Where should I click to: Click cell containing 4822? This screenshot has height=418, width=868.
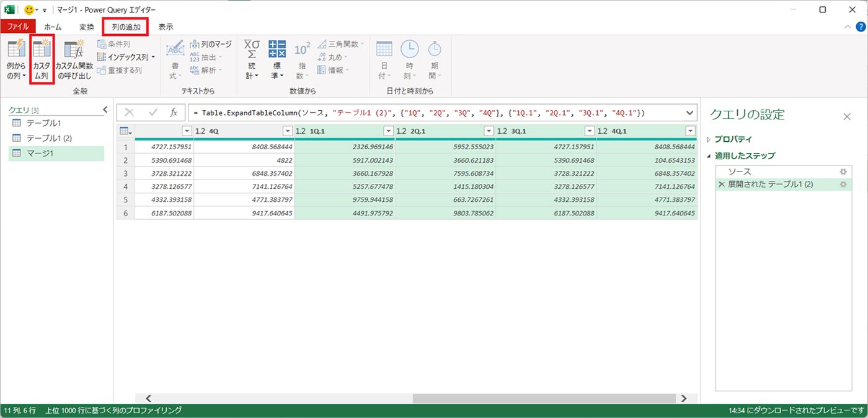click(244, 160)
